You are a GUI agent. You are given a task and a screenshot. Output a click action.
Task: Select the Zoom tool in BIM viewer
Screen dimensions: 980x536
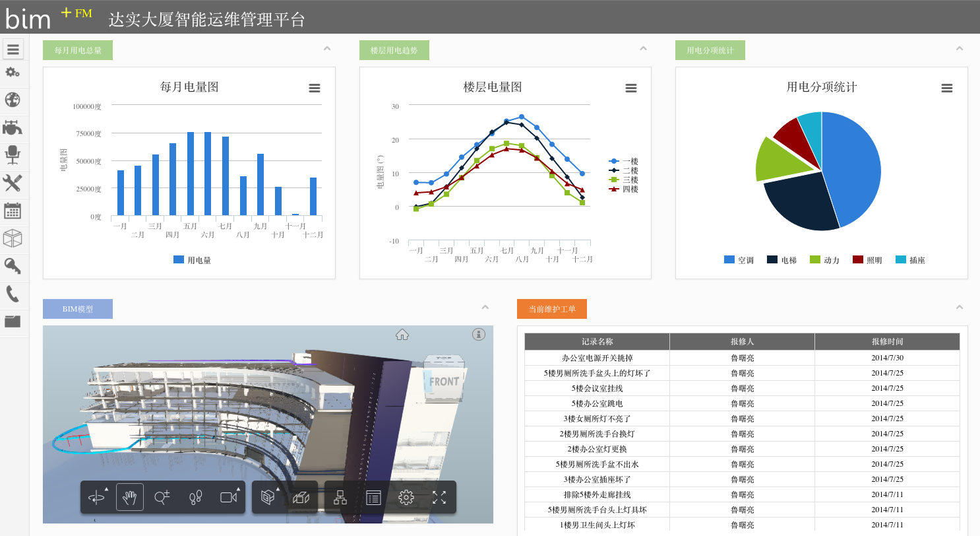[162, 498]
